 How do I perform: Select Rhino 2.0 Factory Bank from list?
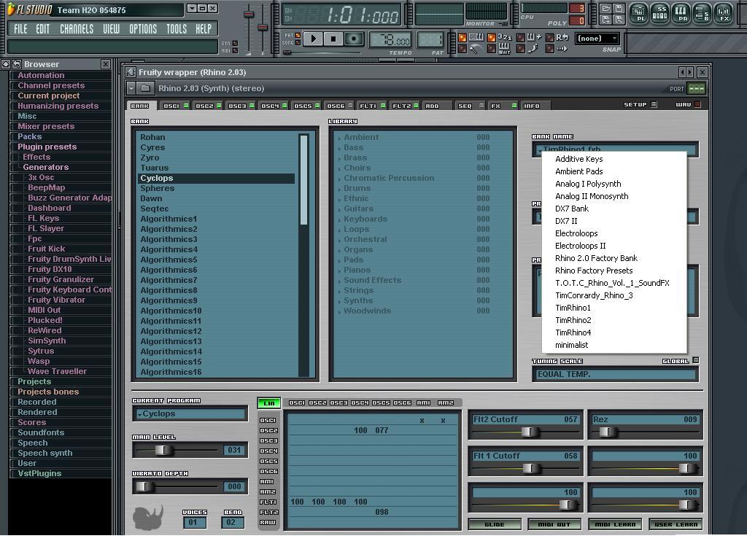point(596,258)
